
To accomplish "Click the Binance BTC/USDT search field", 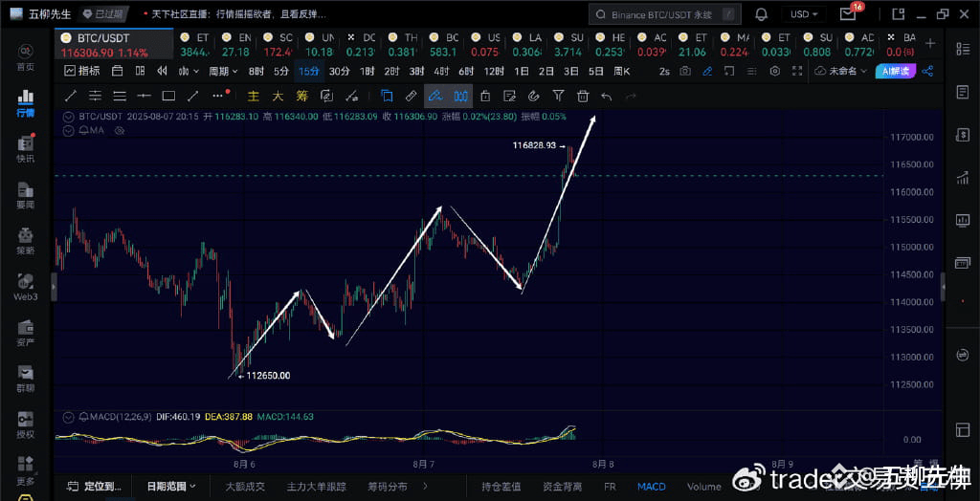I will pos(665,14).
